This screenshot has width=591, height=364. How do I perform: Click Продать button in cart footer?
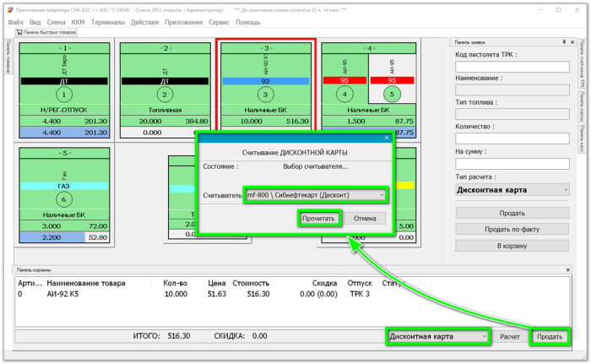coord(550,337)
